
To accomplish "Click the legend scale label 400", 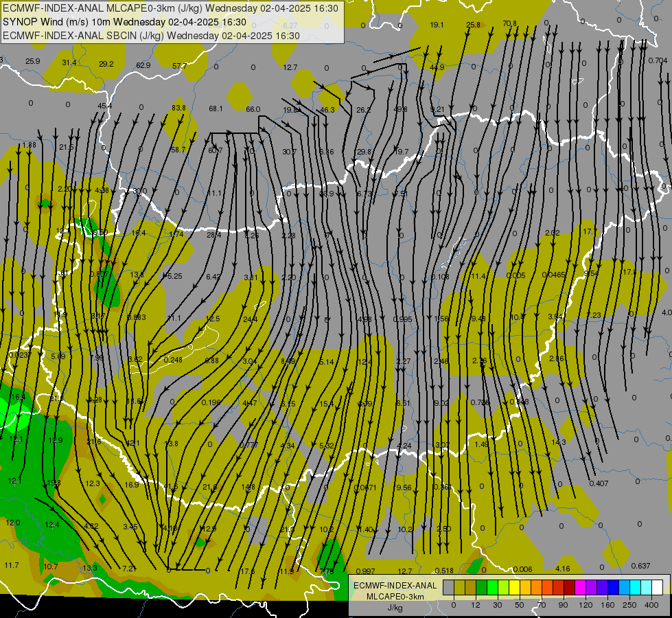I will (x=651, y=605).
